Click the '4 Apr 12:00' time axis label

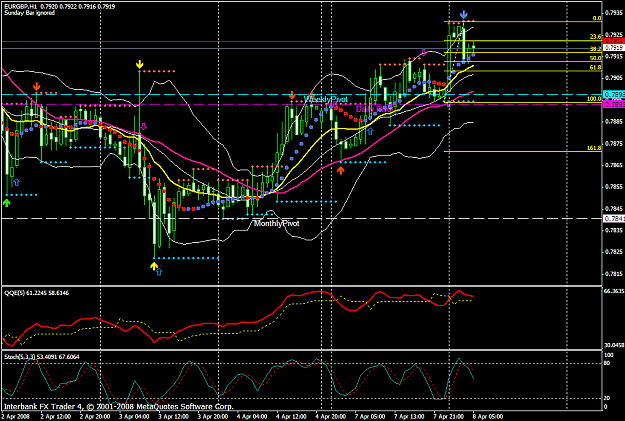(291, 417)
